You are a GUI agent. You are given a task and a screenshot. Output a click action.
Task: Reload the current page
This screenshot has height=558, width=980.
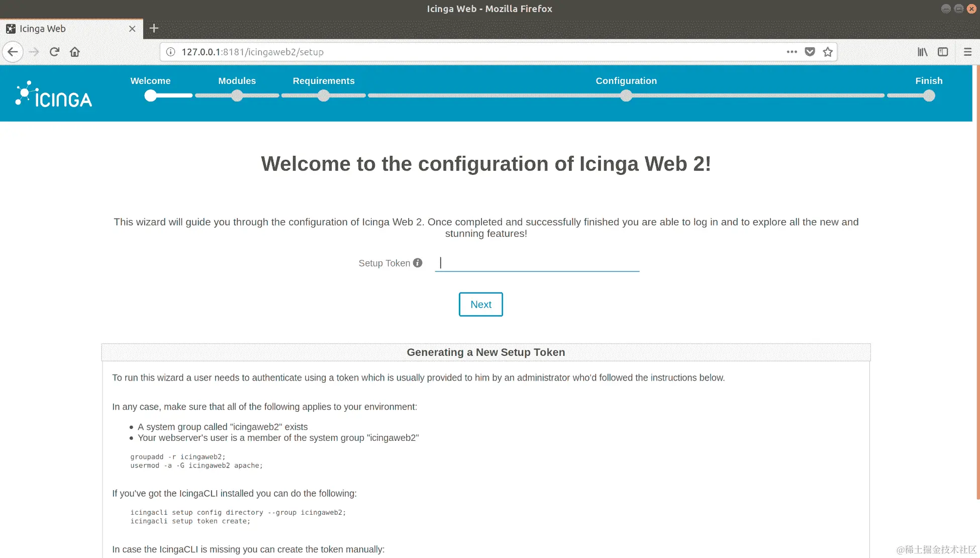[x=54, y=52]
